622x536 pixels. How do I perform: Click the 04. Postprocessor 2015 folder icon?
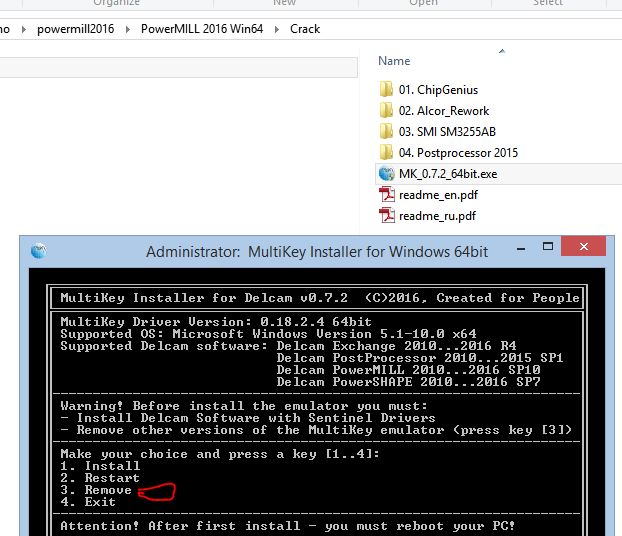[386, 152]
